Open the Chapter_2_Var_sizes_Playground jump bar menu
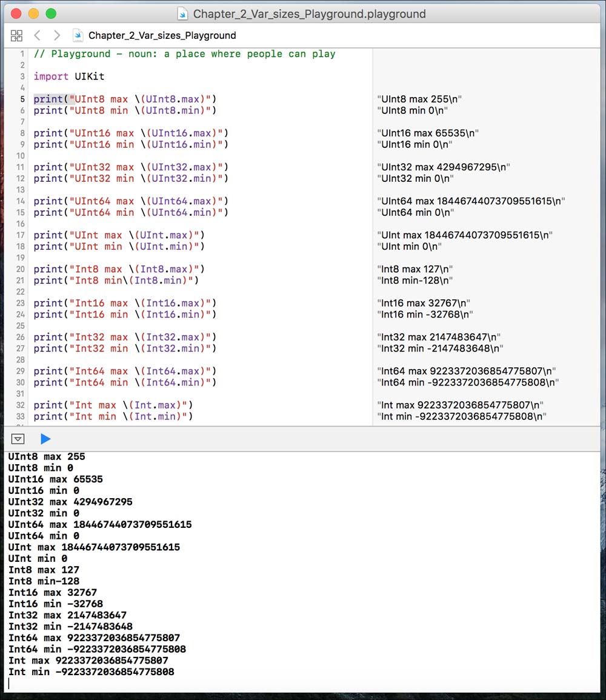The height and width of the screenshot is (700, 606). click(x=162, y=36)
